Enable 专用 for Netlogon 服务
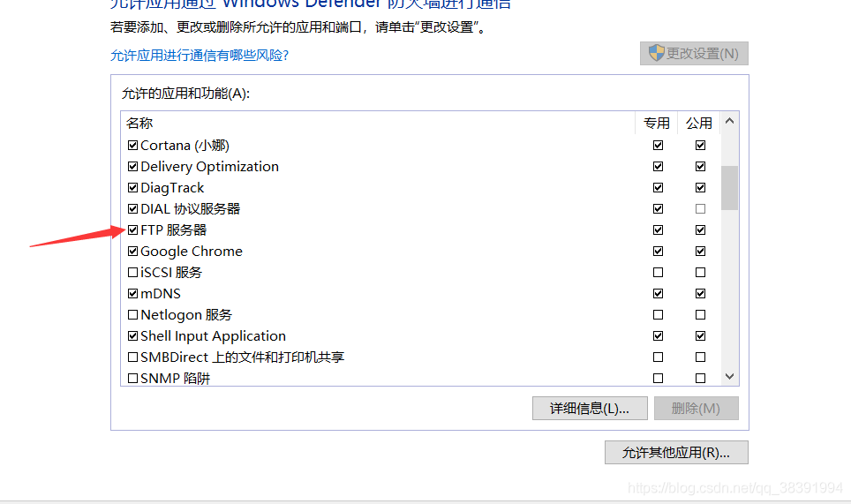The height and width of the screenshot is (504, 851). (x=658, y=315)
